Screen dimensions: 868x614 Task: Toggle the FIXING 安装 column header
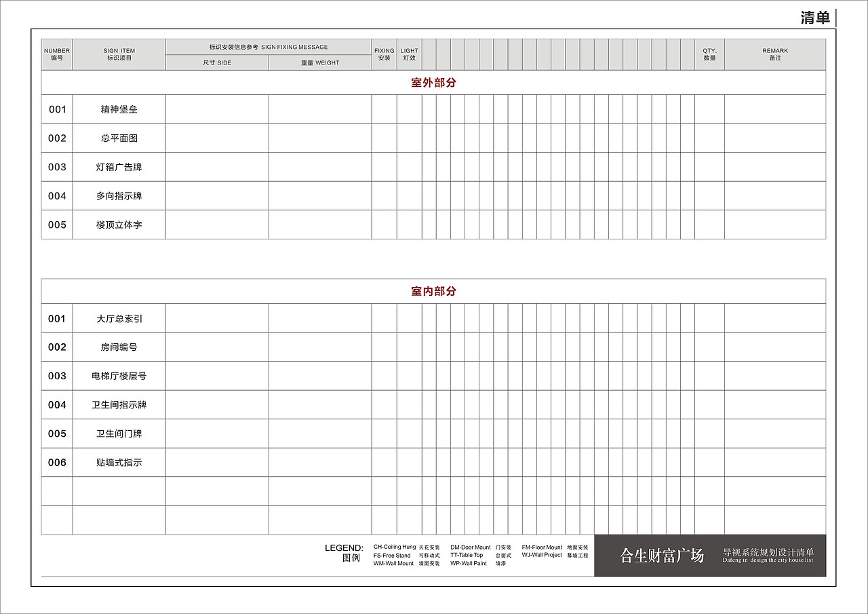(x=384, y=54)
